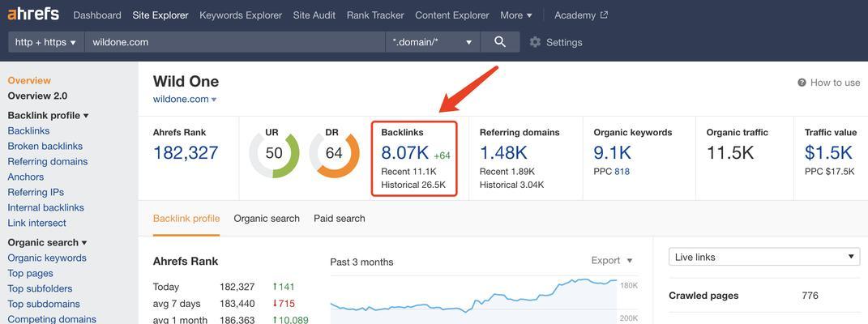Click the DR 64 gauge
The height and width of the screenshot is (324, 868).
(334, 153)
